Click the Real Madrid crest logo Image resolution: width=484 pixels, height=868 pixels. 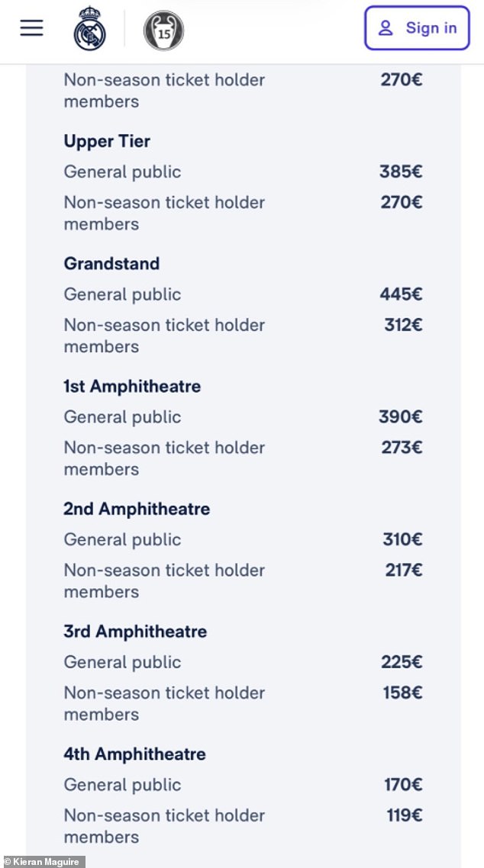tap(89, 31)
